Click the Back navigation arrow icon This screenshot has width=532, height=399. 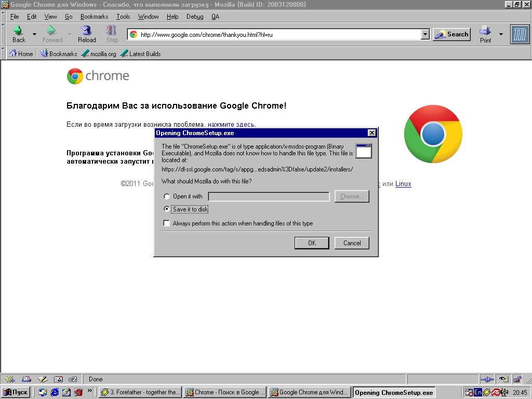pos(18,31)
